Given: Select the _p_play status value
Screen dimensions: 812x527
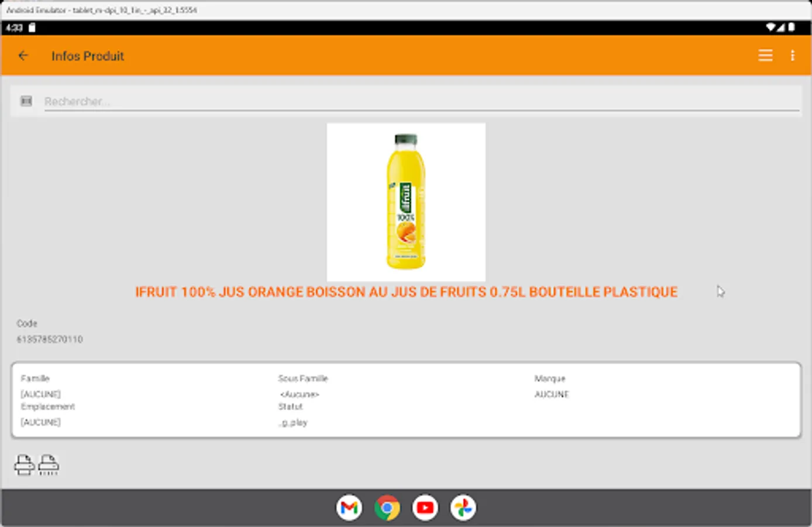Looking at the screenshot, I should pyautogui.click(x=293, y=422).
